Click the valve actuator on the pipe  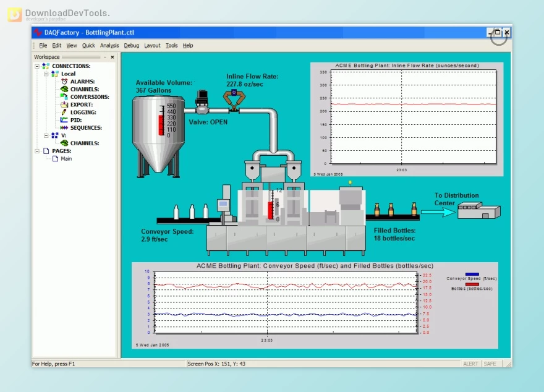coord(203,101)
